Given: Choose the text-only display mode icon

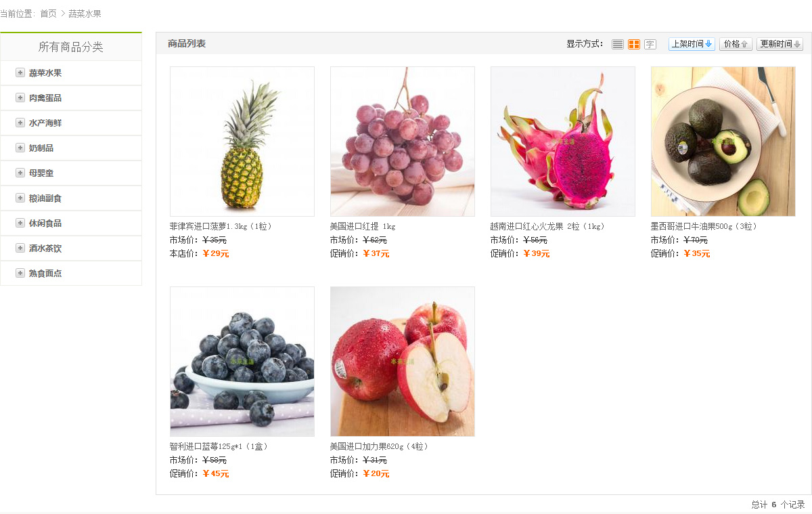Looking at the screenshot, I should point(650,44).
